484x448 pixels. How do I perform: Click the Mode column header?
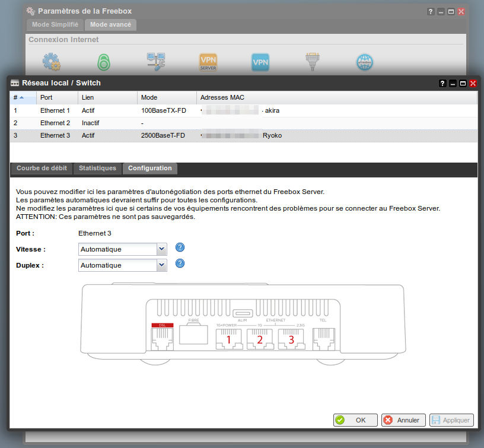click(167, 97)
